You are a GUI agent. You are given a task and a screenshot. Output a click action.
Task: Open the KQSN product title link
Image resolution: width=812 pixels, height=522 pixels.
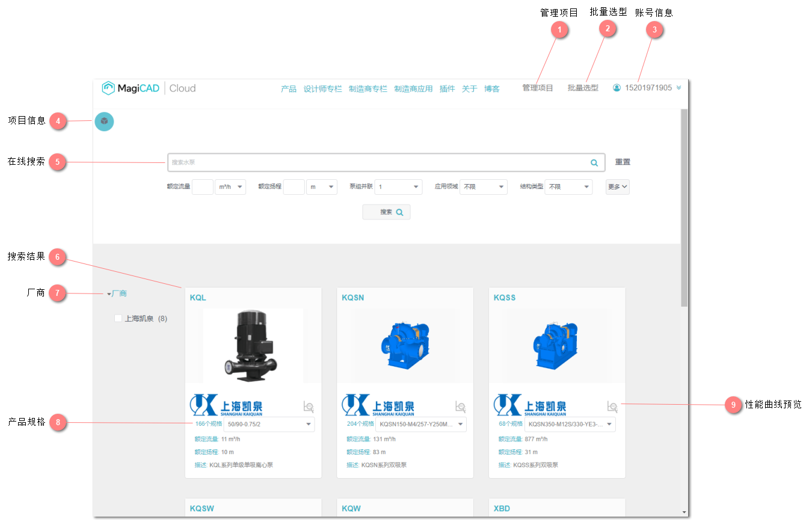[352, 298]
